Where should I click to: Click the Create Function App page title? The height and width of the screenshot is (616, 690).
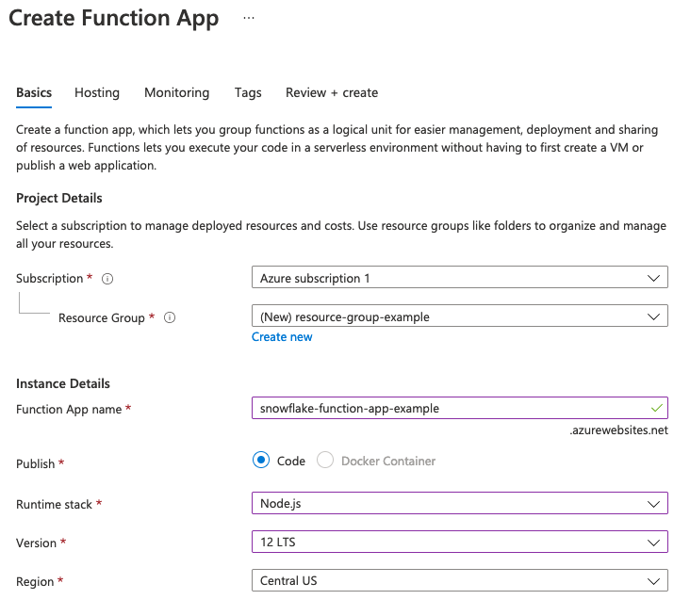pyautogui.click(x=114, y=18)
